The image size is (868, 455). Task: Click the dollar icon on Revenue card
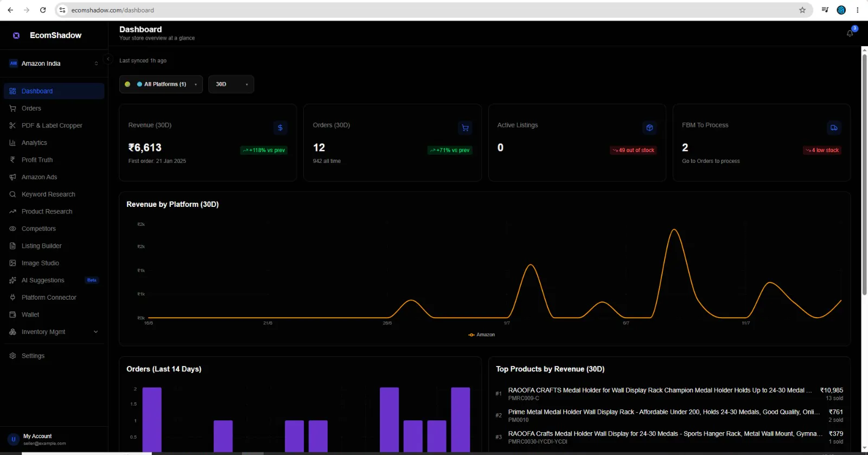coord(280,128)
